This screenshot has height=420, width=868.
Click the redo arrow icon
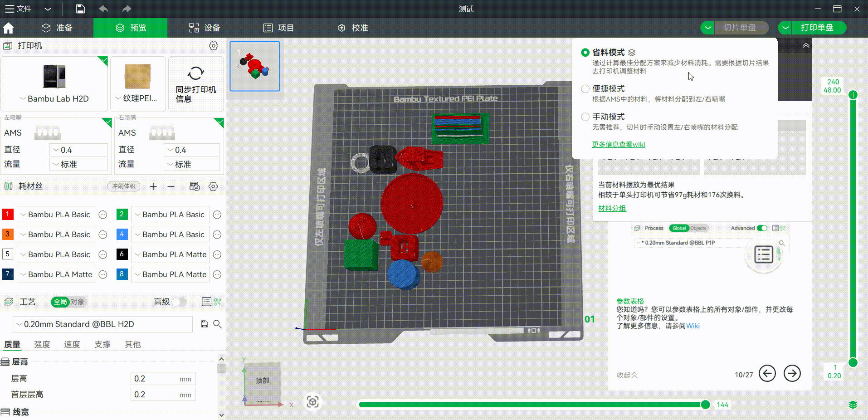coord(127,9)
